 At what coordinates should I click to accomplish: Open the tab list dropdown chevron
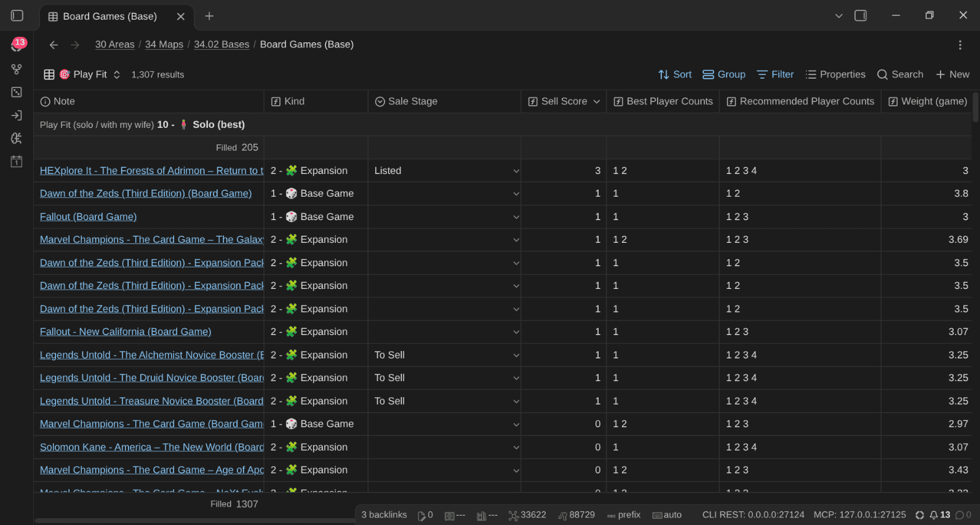click(x=839, y=16)
